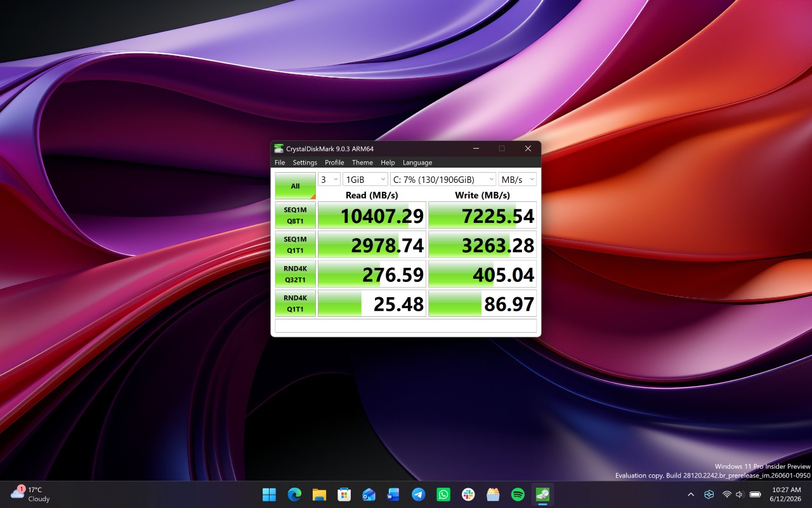Show hidden system tray icons

[691, 494]
